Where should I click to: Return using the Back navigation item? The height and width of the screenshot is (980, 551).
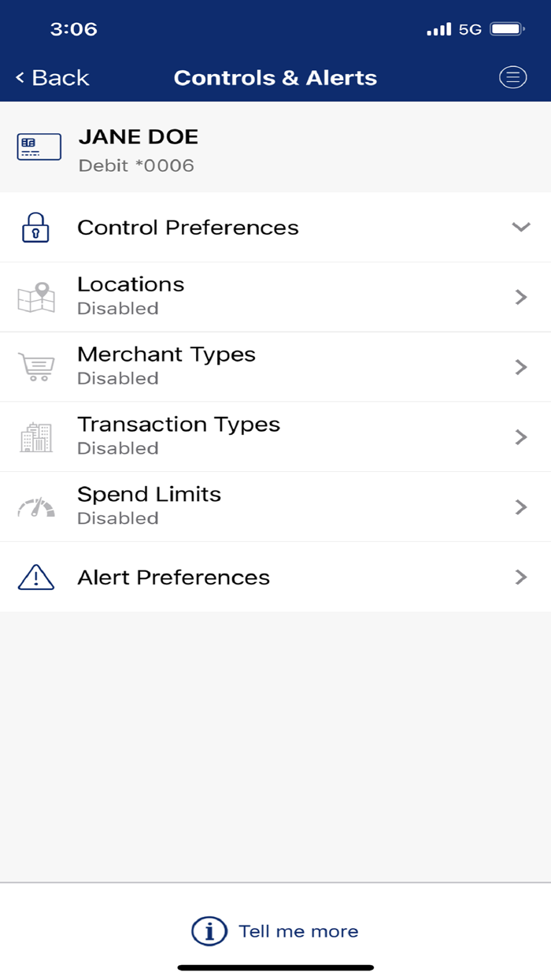point(50,77)
